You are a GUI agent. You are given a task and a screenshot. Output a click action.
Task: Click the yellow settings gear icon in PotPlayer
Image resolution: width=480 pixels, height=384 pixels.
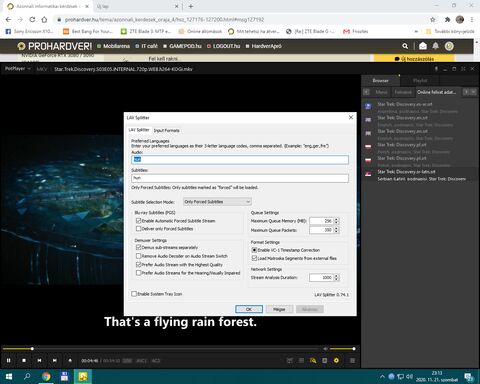(336, 360)
